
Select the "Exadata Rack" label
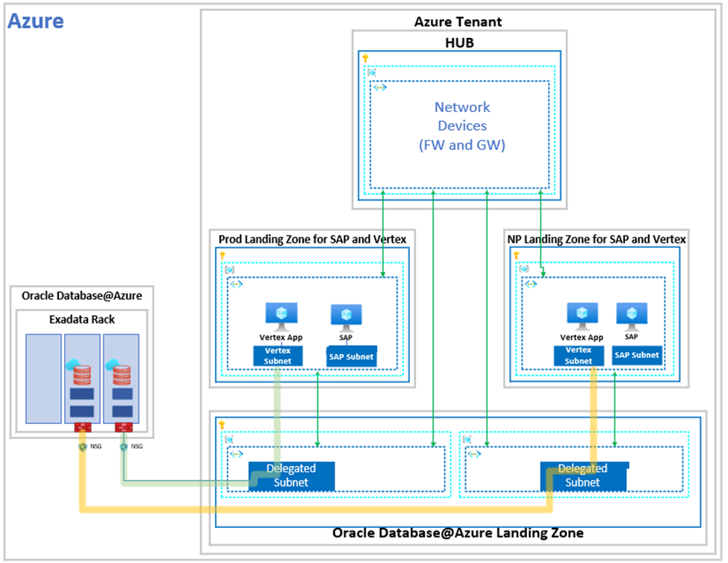pyautogui.click(x=81, y=320)
